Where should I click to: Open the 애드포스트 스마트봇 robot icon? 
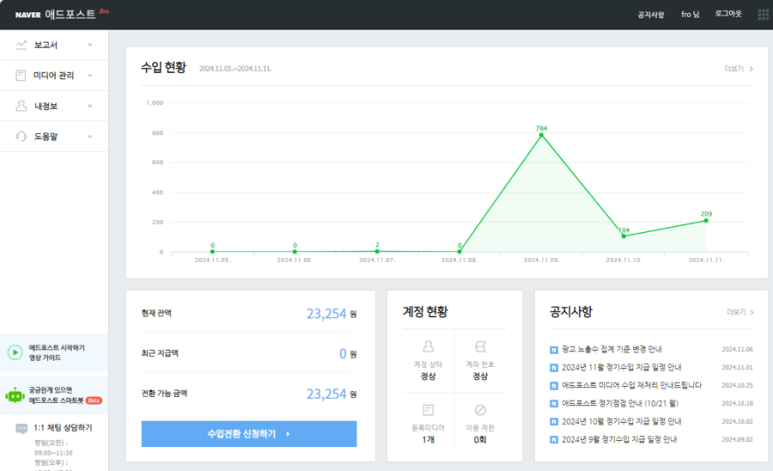point(15,394)
